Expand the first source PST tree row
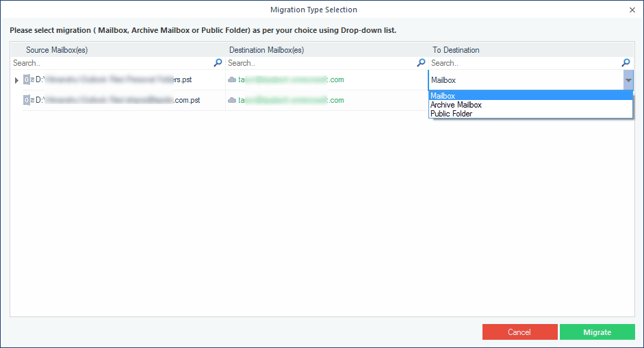 (16, 80)
